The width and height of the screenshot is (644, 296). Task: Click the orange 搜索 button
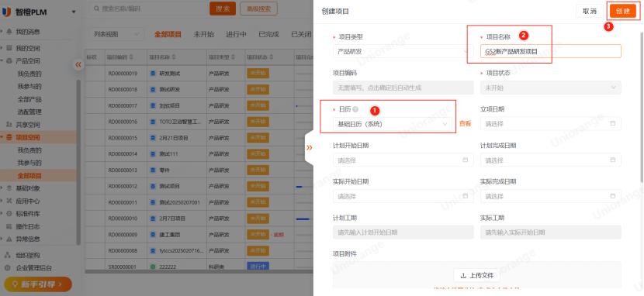(x=223, y=9)
